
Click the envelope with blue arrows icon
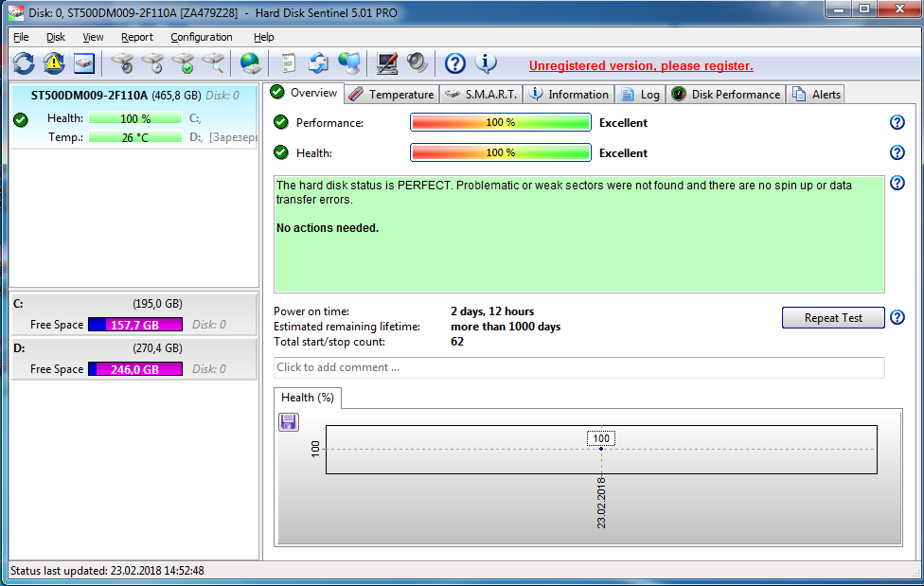[x=318, y=63]
